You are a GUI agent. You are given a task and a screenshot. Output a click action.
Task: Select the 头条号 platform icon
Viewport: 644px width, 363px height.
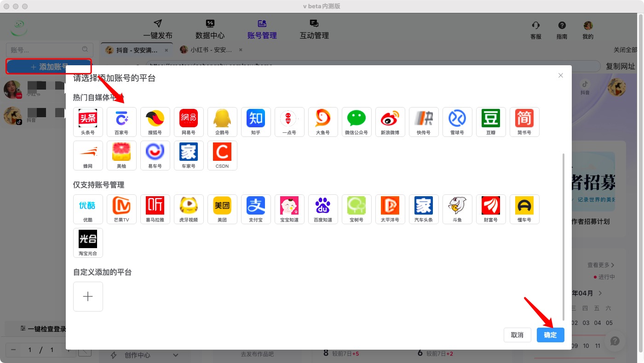pyautogui.click(x=88, y=122)
